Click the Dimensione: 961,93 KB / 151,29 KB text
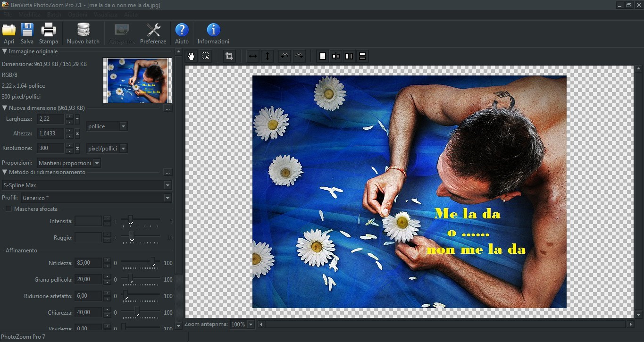644x342 pixels. coord(44,64)
